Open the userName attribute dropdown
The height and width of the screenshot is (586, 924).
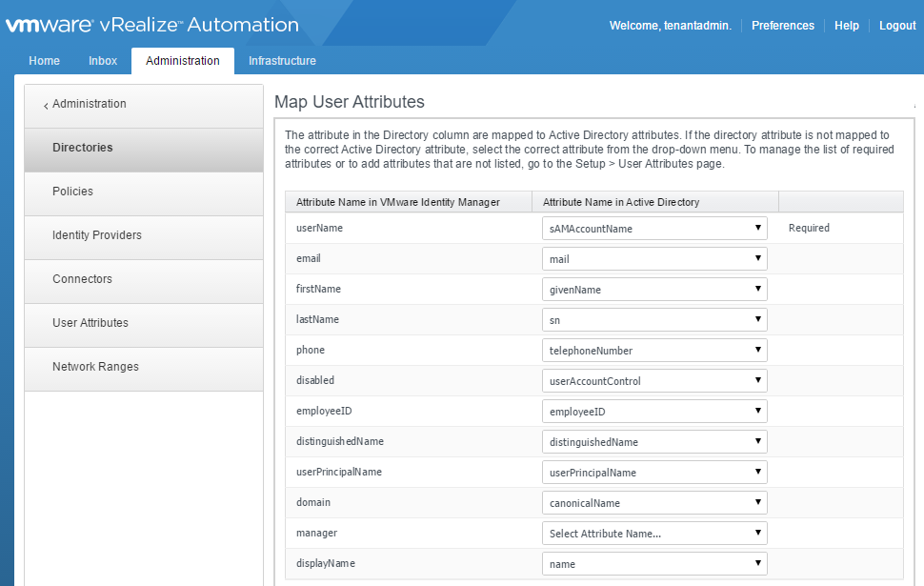click(654, 229)
